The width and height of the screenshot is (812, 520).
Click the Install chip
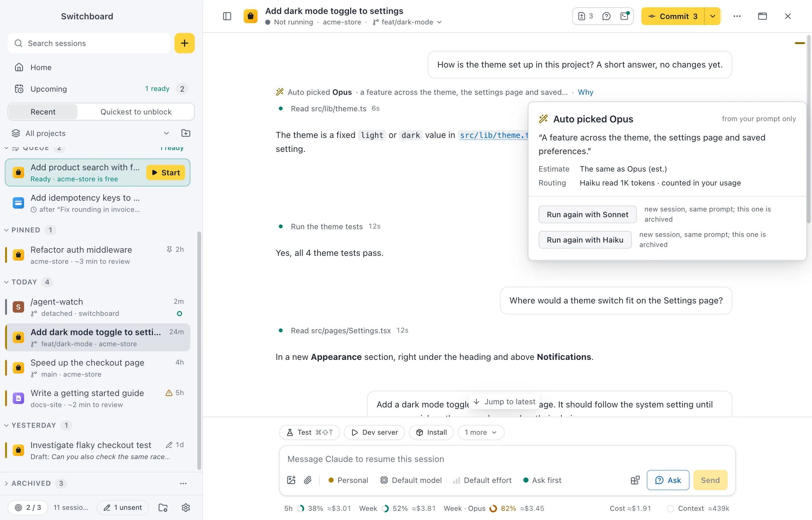(431, 432)
